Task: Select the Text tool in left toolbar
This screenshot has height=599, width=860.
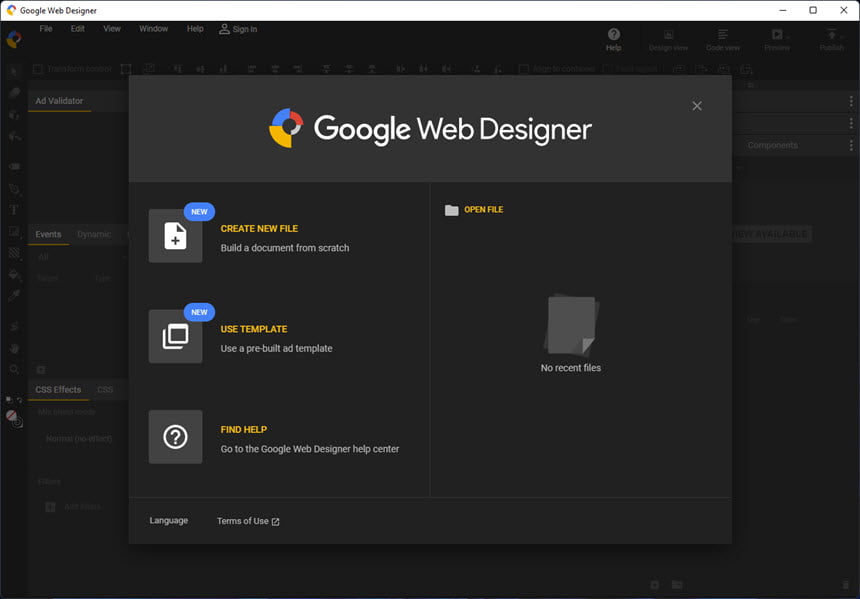Action: tap(14, 210)
